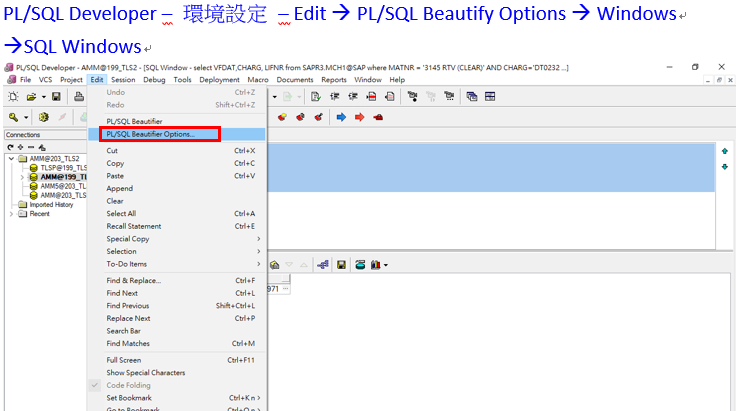Click the add connection plus icon
The height and width of the screenshot is (411, 740).
pos(20,147)
